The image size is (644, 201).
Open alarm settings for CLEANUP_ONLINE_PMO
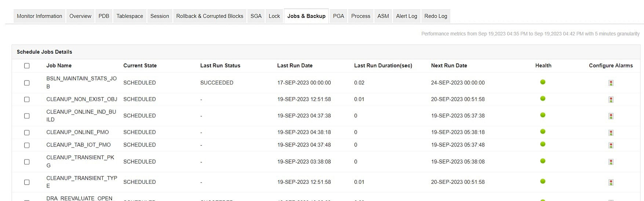tap(611, 133)
